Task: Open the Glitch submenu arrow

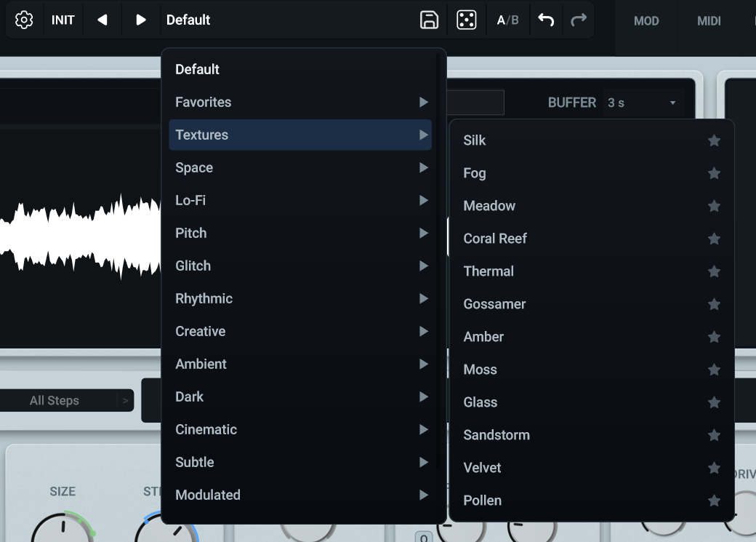Action: point(423,266)
